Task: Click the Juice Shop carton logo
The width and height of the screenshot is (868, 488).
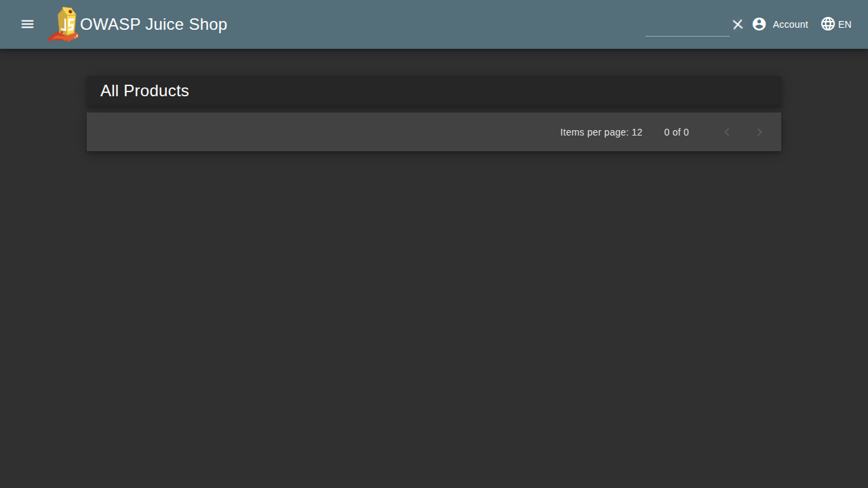Action: (x=63, y=24)
